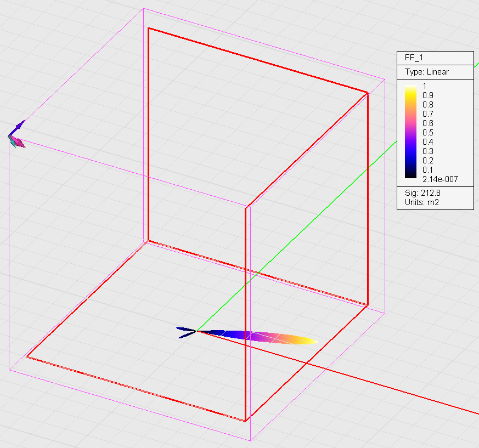This screenshot has height=448, width=479.
Task: Select the right vertical red box edge
Action: (x=367, y=197)
